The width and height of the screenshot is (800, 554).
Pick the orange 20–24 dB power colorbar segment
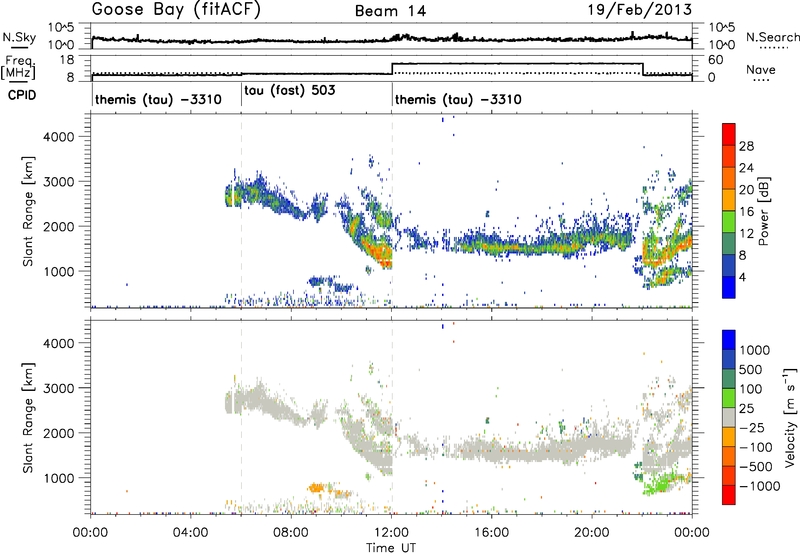[729, 178]
